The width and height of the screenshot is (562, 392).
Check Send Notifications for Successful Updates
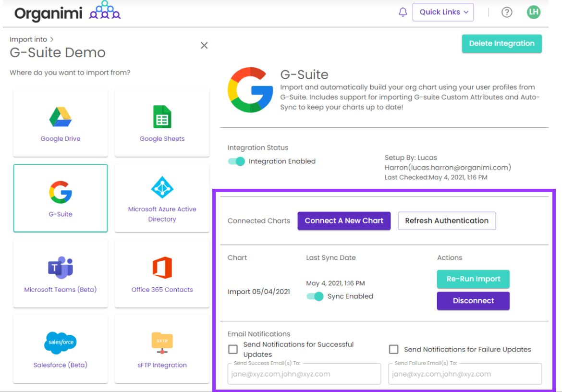(233, 349)
